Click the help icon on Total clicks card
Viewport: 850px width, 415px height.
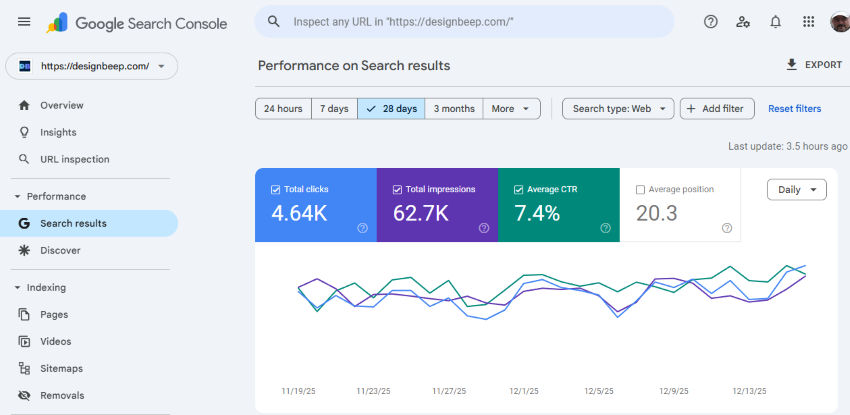click(x=362, y=228)
